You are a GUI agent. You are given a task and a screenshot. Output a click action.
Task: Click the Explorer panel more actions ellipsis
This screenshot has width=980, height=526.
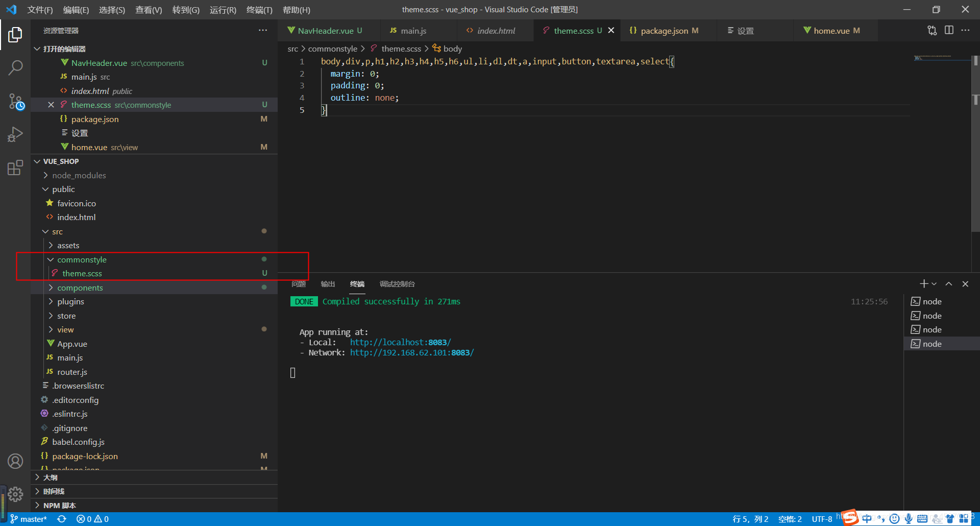(263, 31)
